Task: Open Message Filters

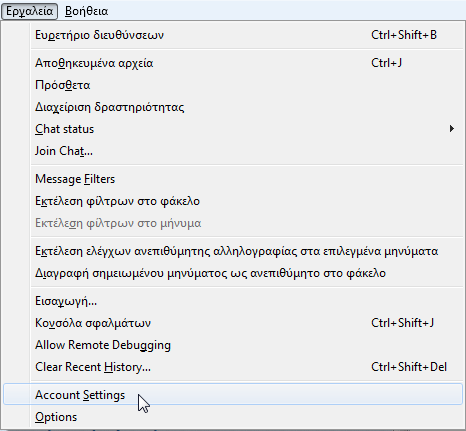Action: pyautogui.click(x=233, y=179)
